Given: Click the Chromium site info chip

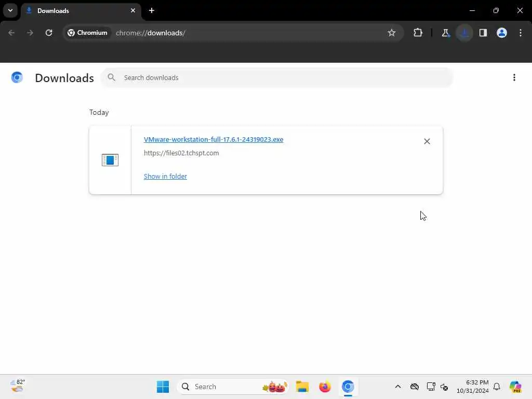Looking at the screenshot, I should coord(87,33).
